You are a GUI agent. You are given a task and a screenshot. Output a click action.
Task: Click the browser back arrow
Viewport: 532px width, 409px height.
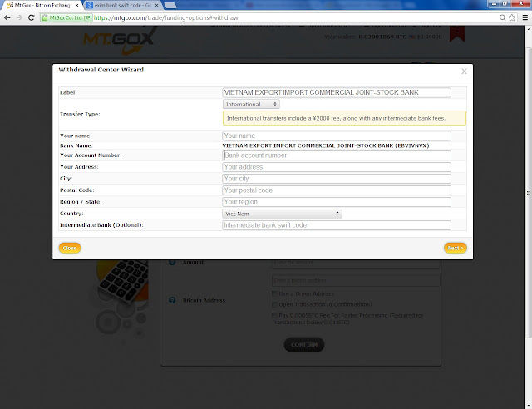(7, 17)
